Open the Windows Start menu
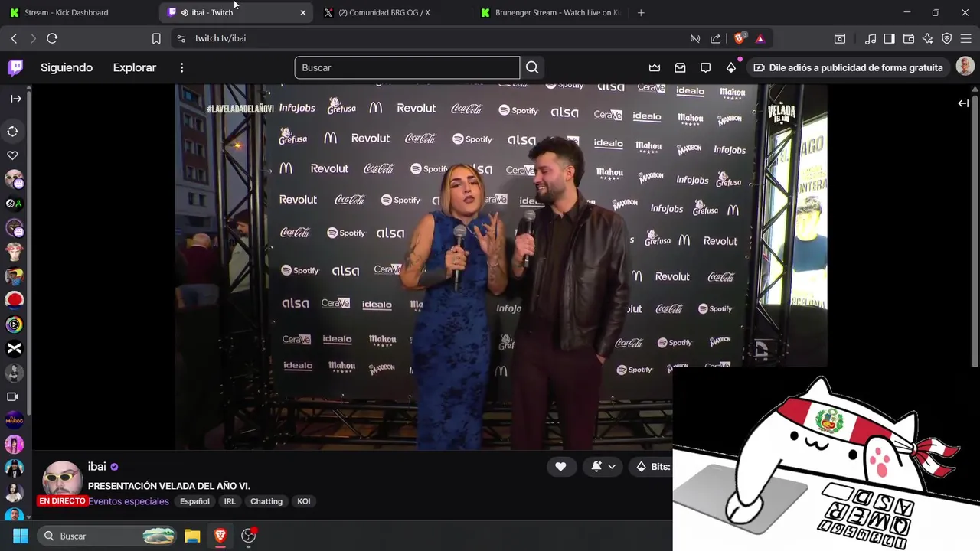Screen dimensions: 980x551 [x=21, y=536]
